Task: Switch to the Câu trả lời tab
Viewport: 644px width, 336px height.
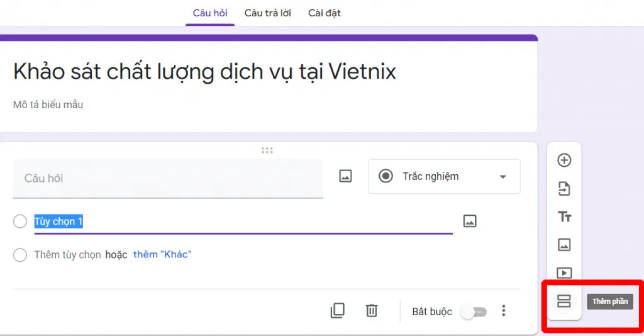Action: click(267, 13)
